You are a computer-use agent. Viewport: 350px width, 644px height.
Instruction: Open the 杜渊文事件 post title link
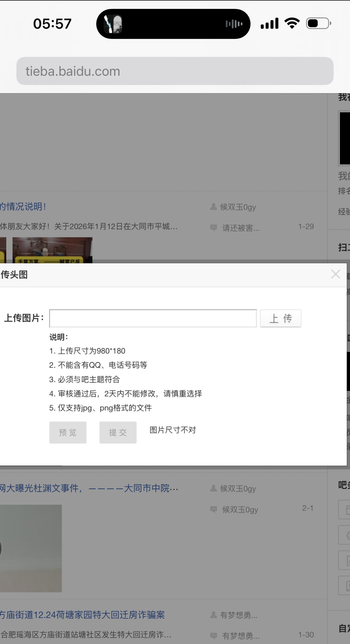click(x=89, y=488)
